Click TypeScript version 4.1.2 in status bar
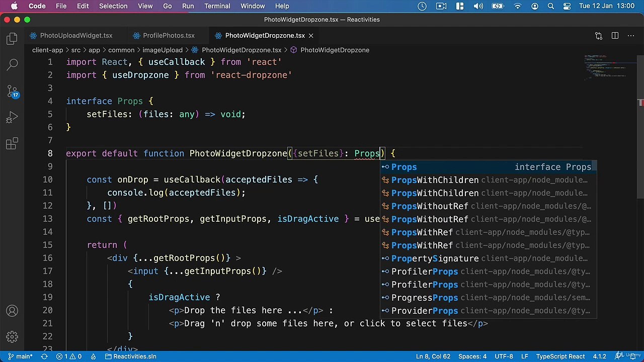The width and height of the screenshot is (644, 362). (599, 356)
